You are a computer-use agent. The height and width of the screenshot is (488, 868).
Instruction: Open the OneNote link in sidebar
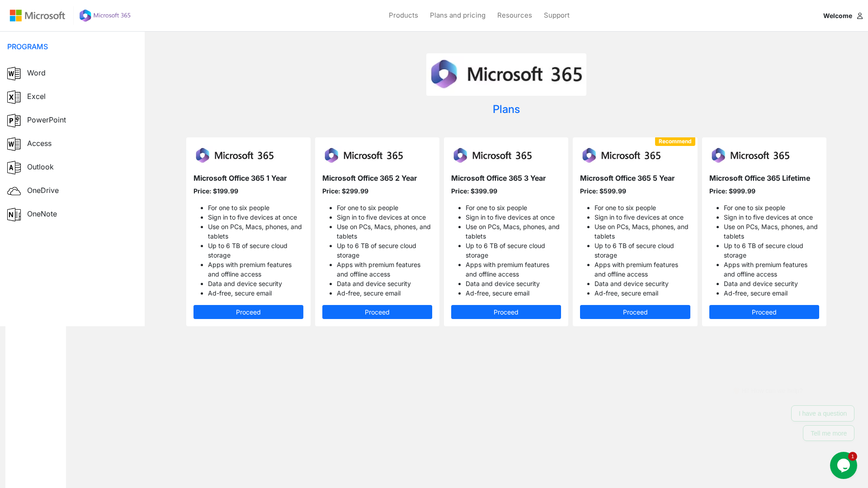coord(42,214)
